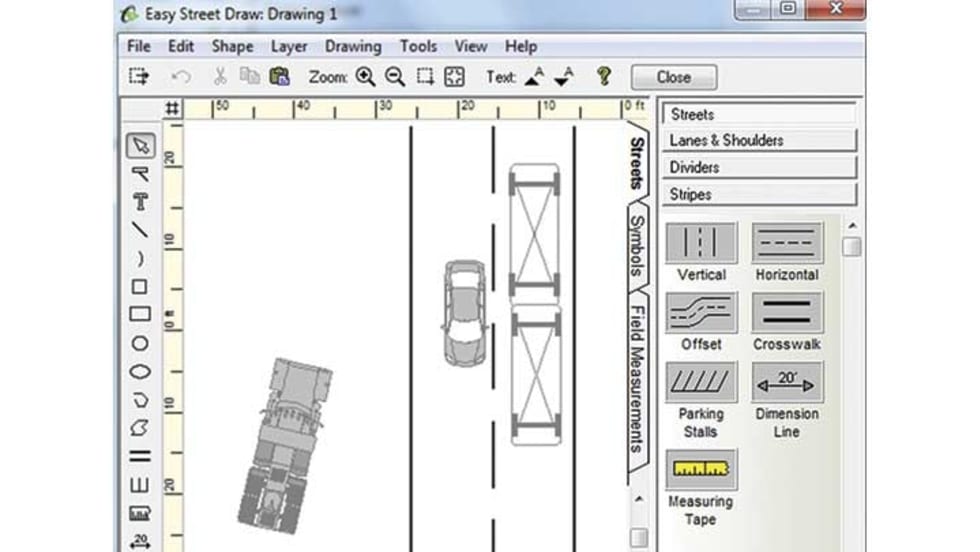
Task: Expand the Stripes category
Action: [x=758, y=195]
